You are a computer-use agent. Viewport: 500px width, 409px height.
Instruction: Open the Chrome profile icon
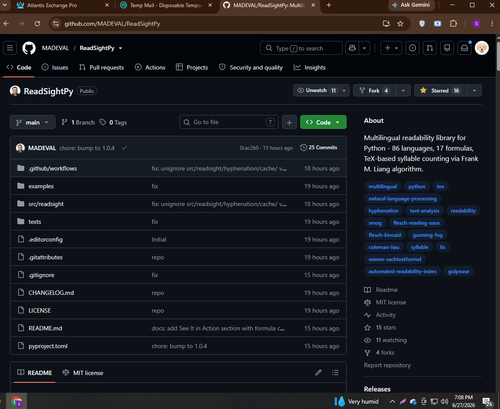click(x=476, y=24)
